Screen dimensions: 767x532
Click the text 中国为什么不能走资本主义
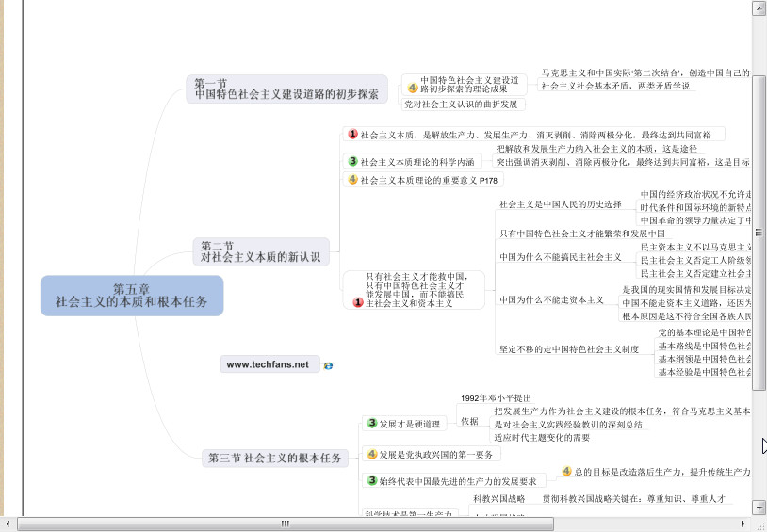pyautogui.click(x=552, y=300)
